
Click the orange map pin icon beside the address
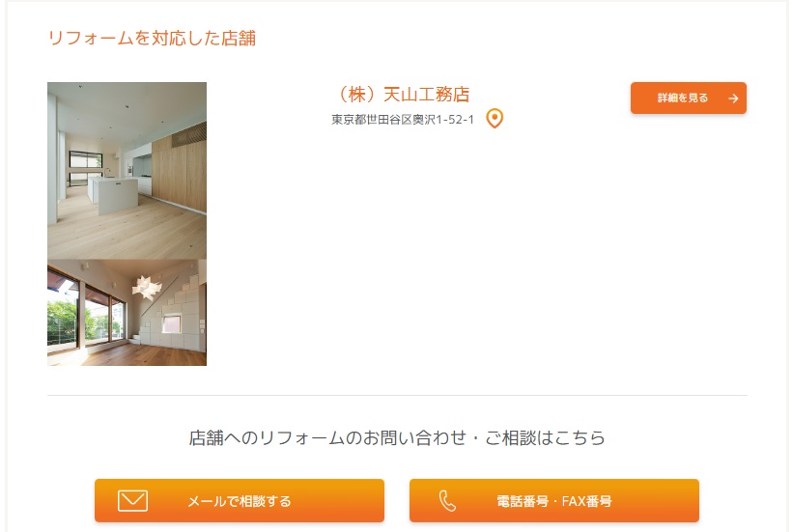(x=495, y=119)
